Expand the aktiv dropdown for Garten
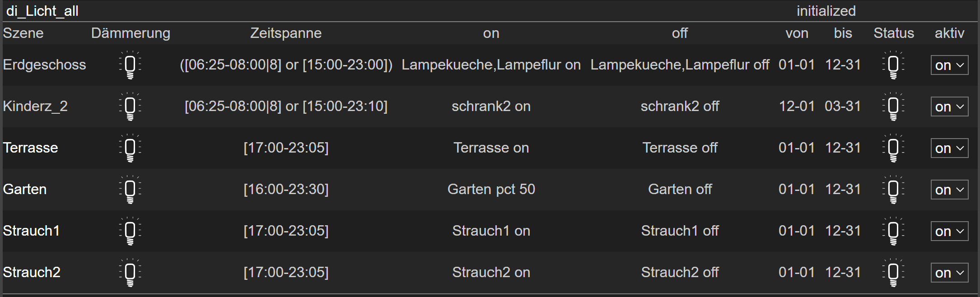This screenshot has width=980, height=297. [949, 190]
